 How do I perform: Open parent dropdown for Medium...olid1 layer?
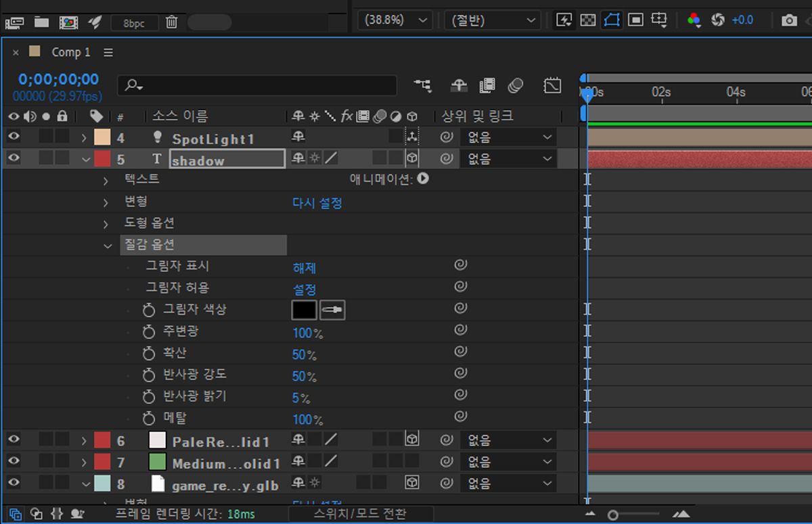[507, 462]
